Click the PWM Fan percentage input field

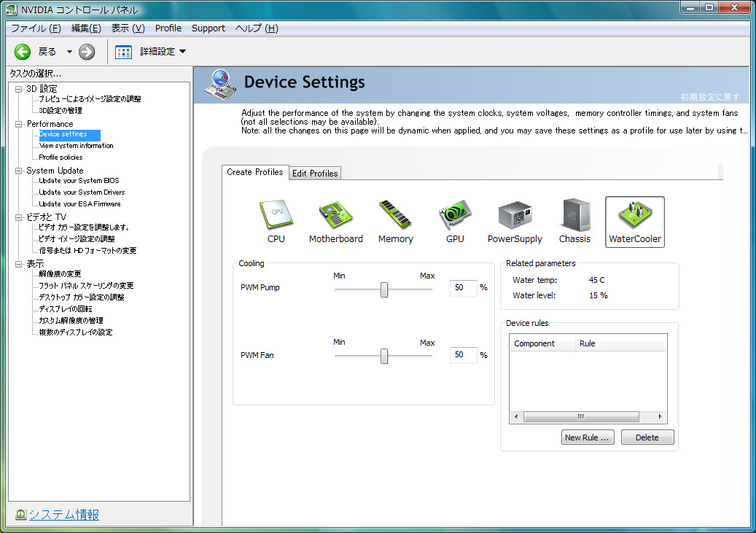464,355
